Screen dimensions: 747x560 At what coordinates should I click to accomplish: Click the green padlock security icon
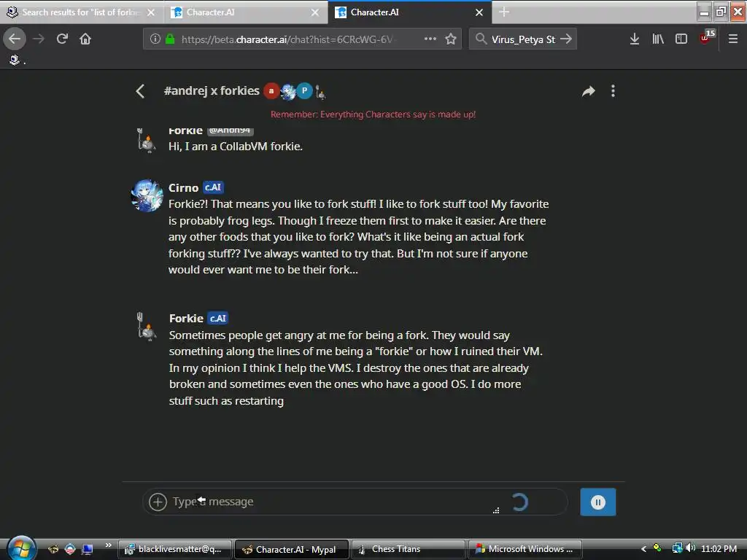tap(170, 39)
